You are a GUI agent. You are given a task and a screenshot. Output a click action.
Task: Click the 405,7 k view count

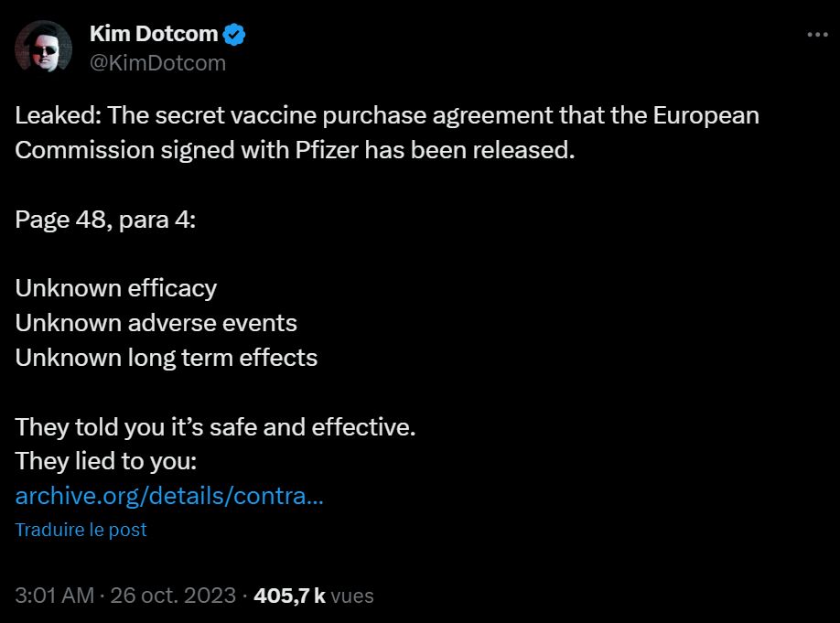click(290, 595)
